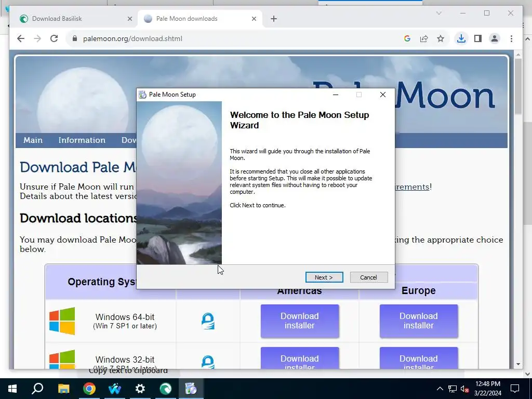
Task: Click the page's vertical scrollbar thumb
Action: tap(518, 87)
